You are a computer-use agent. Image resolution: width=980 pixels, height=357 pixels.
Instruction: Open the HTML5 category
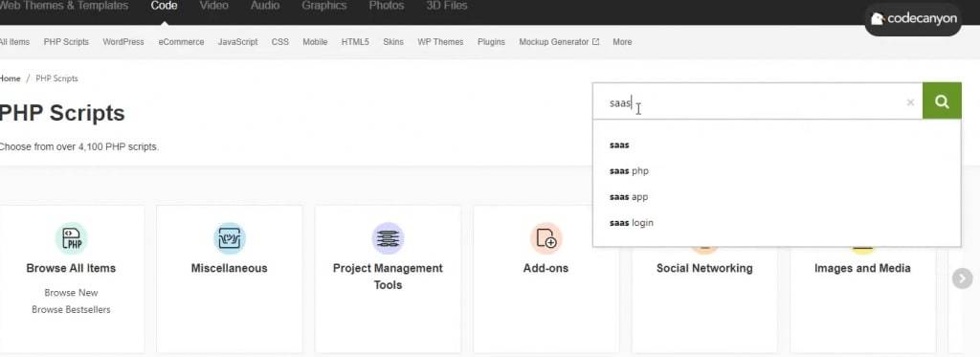(x=355, y=42)
